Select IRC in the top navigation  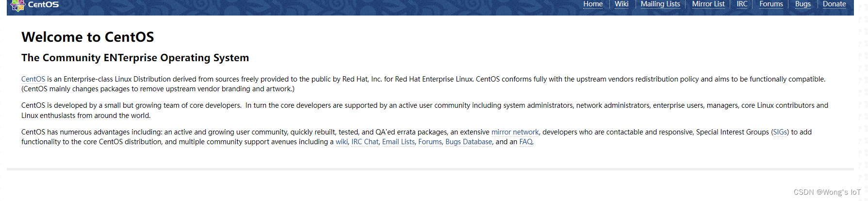point(742,4)
